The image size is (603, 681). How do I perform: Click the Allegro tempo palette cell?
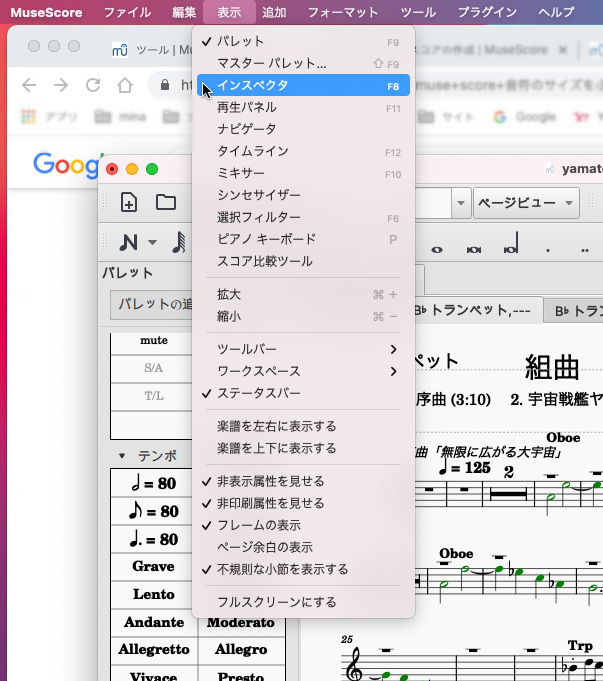[x=241, y=649]
